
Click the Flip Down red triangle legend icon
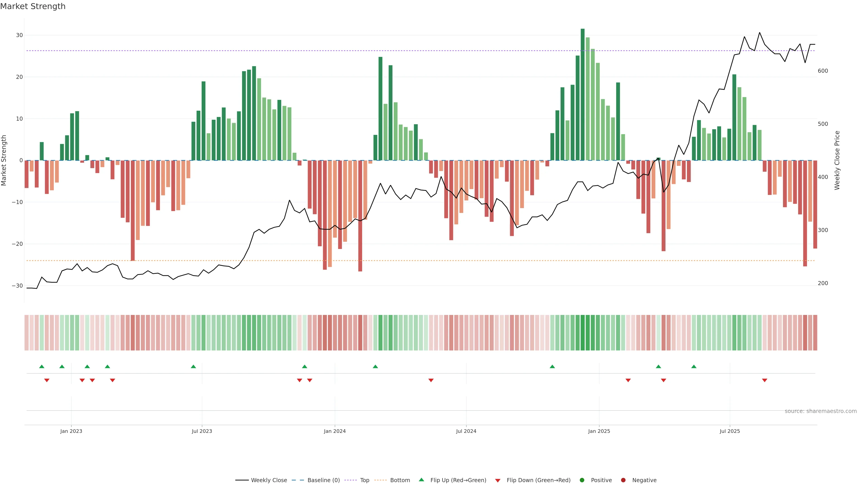coord(498,481)
